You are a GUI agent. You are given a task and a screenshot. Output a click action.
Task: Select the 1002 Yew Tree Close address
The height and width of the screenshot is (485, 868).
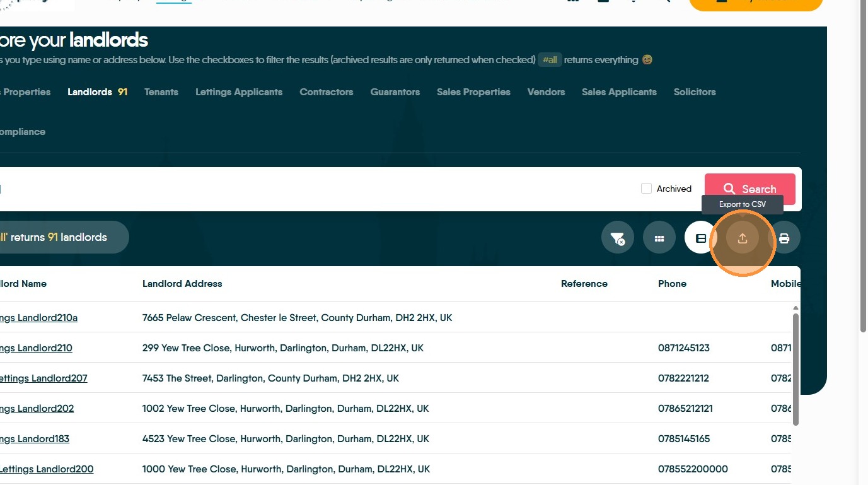coord(286,409)
